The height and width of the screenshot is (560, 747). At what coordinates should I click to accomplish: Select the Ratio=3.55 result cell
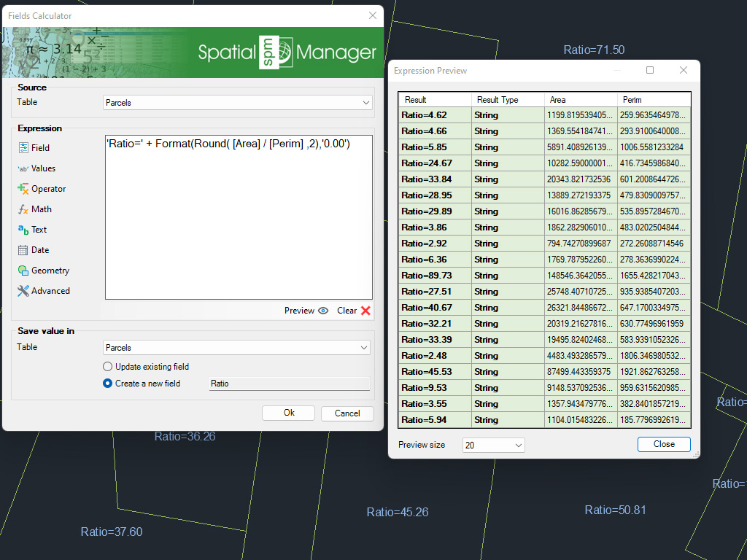[x=435, y=404]
